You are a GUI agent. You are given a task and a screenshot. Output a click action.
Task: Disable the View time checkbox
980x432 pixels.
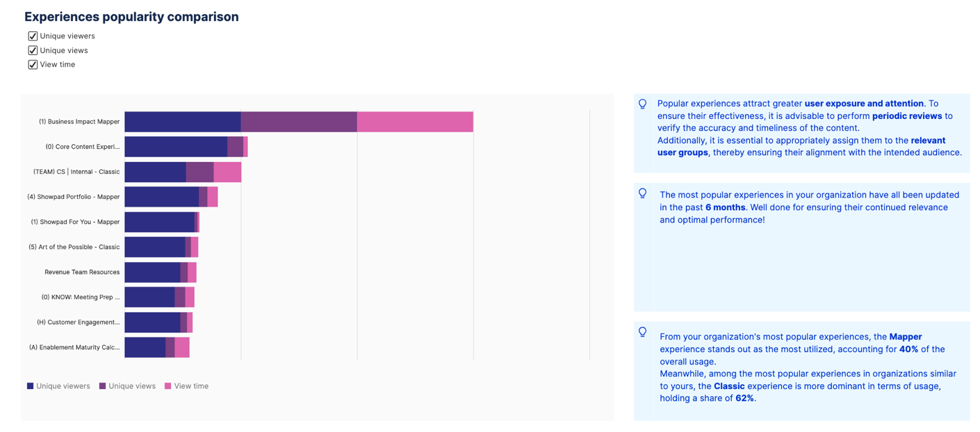click(33, 65)
